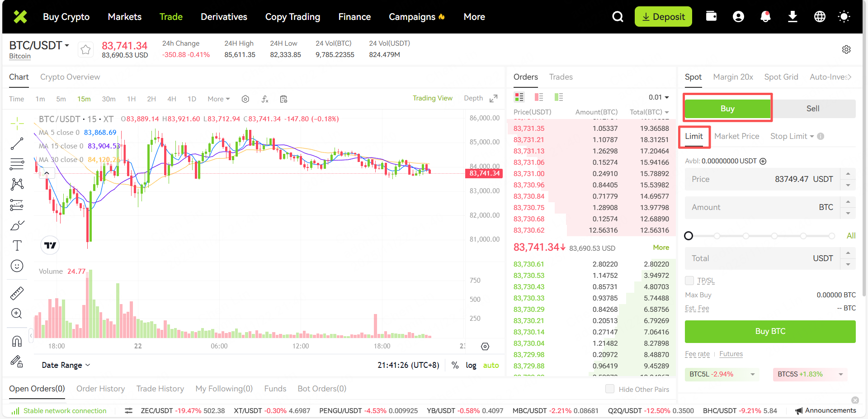This screenshot has height=419, width=868.
Task: Switch to the Trades tab
Action: pos(561,77)
